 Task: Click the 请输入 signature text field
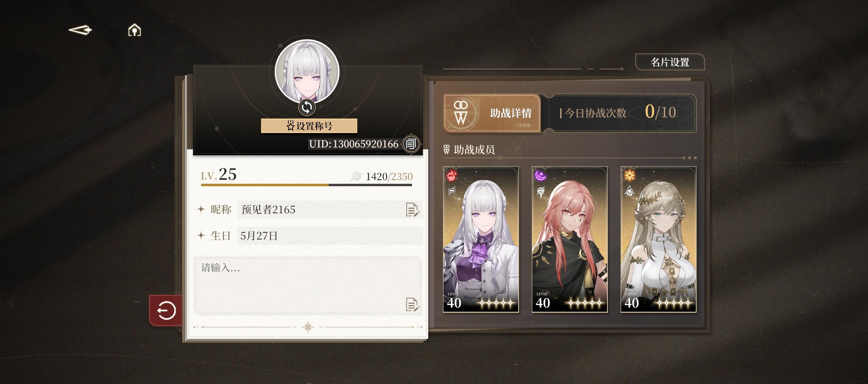(308, 286)
